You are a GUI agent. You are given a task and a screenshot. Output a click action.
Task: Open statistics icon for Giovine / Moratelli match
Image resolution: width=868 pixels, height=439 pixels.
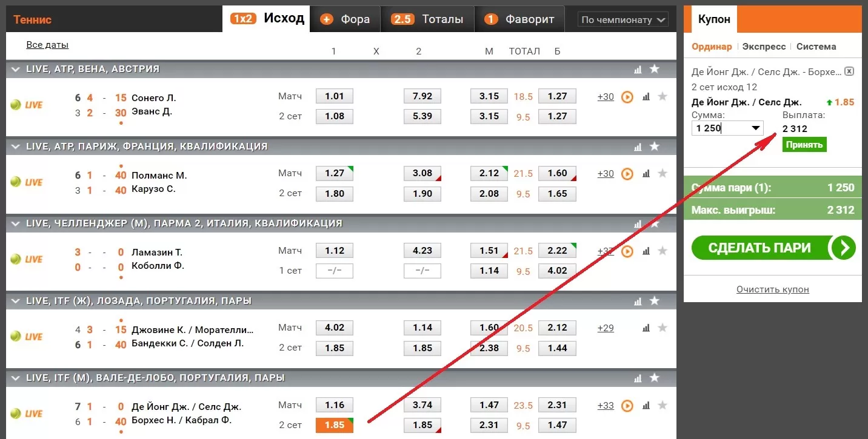646,328
